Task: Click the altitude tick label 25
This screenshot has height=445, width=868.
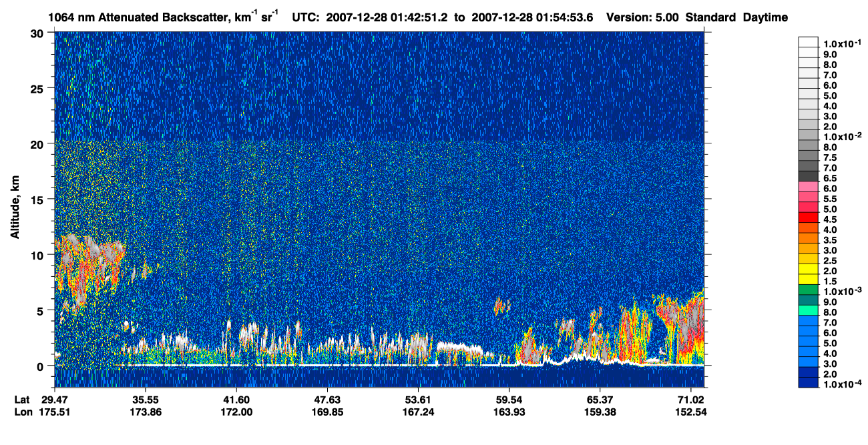Action: pyautogui.click(x=39, y=88)
